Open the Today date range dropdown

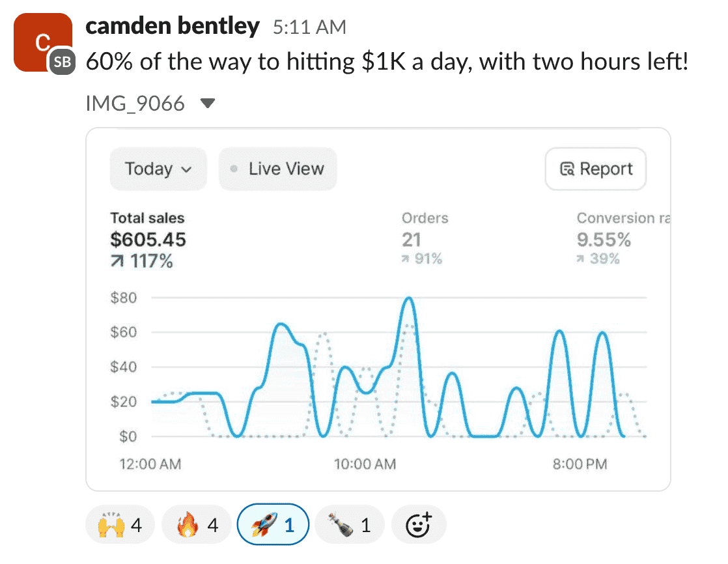click(158, 169)
